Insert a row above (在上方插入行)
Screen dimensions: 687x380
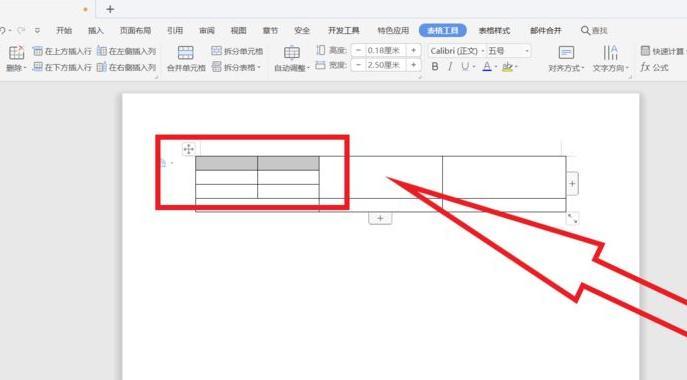[62, 51]
